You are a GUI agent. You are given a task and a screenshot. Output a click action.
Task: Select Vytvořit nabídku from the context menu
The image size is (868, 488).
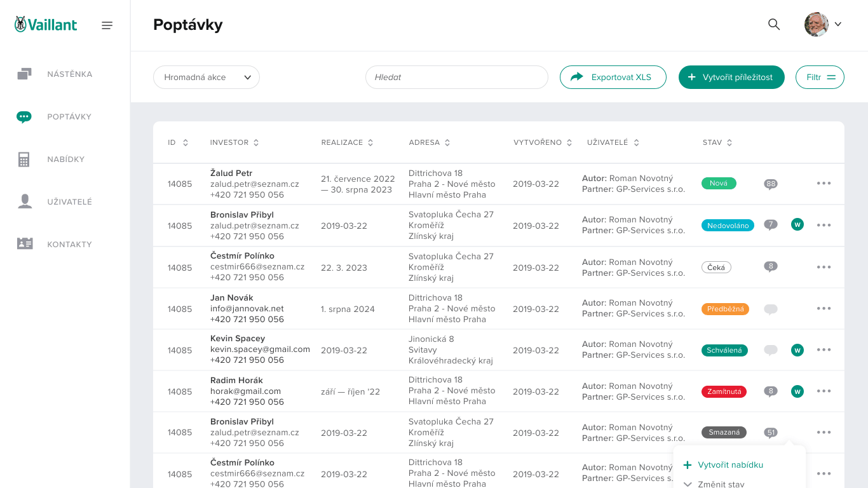(730, 465)
